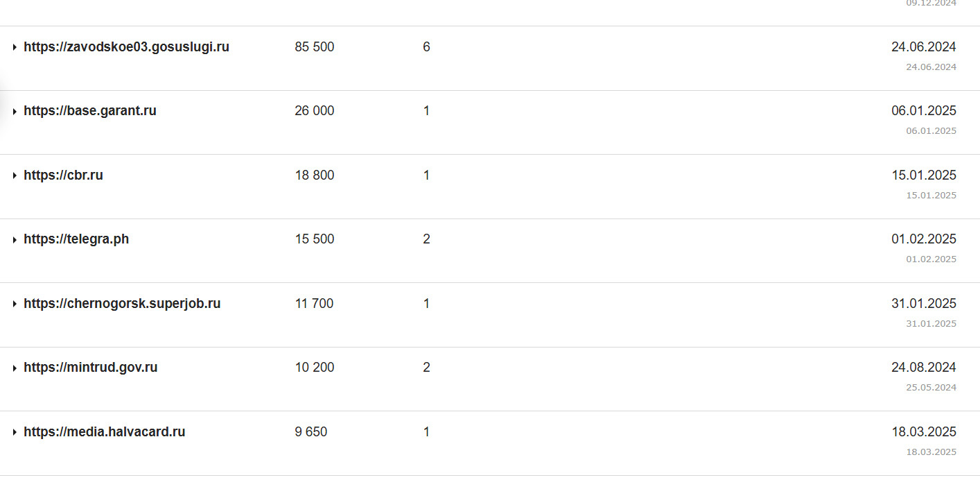Viewport: 980px width, 480px height.
Task: Expand the mintrud.gov.ru row arrow
Action: (15, 368)
